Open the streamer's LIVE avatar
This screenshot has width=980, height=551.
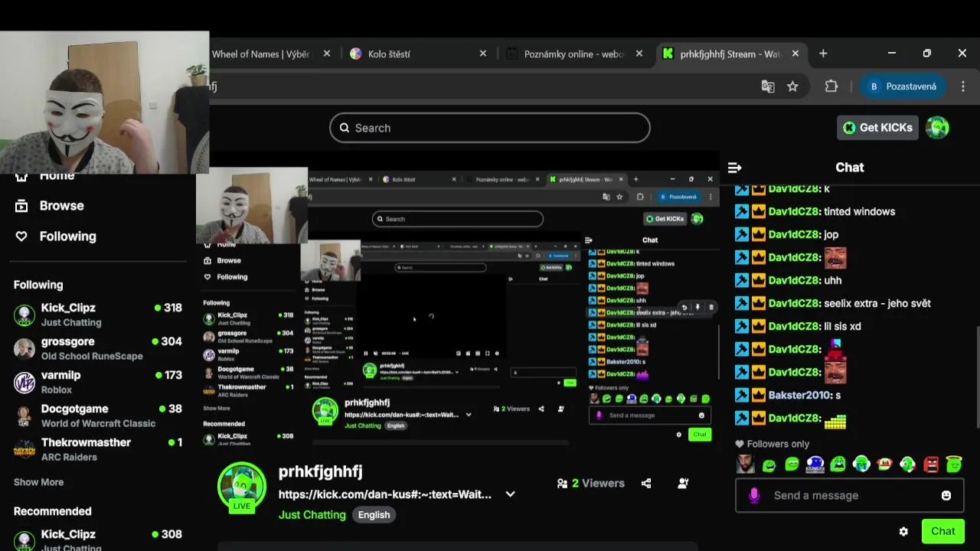(242, 487)
